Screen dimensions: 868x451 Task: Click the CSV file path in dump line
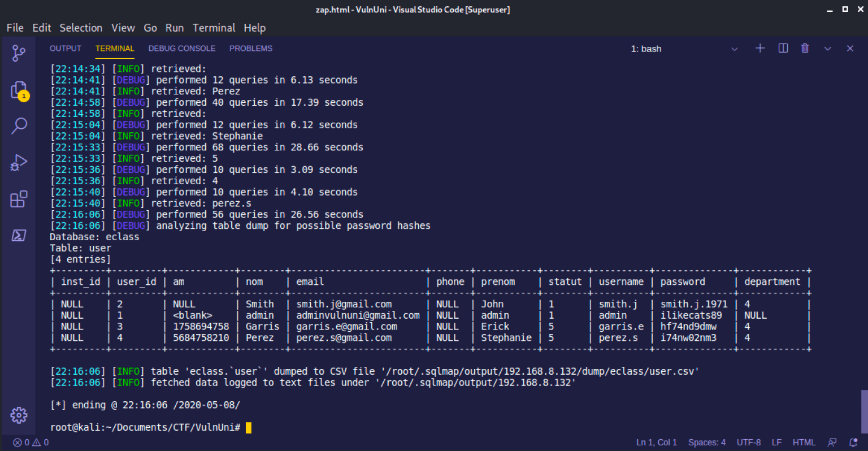(x=540, y=371)
